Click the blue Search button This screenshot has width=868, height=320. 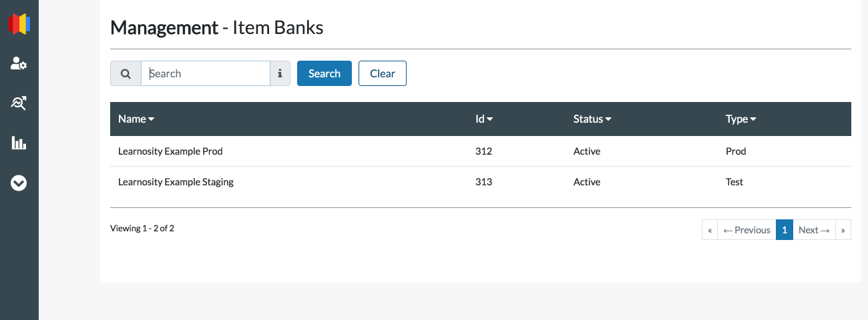click(324, 73)
